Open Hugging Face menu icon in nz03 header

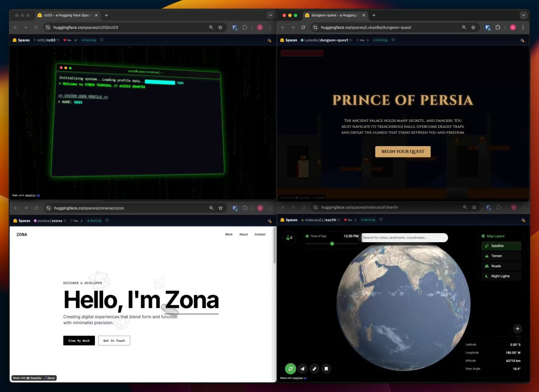269,40
